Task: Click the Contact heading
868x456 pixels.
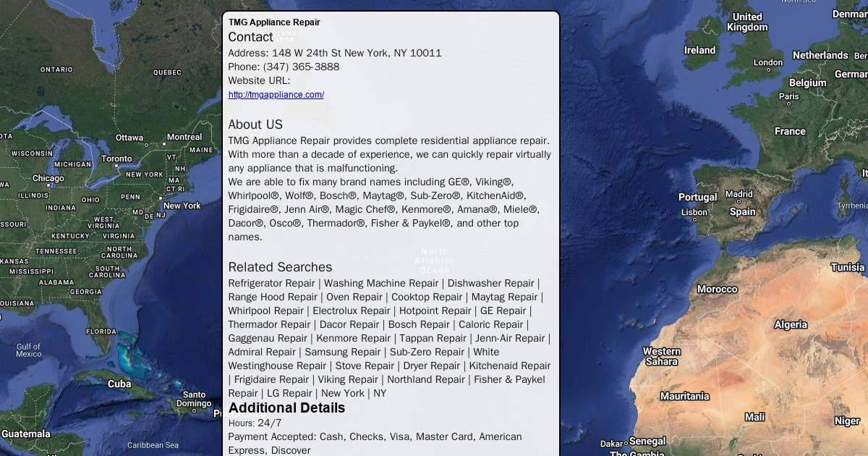Action: 250,37
